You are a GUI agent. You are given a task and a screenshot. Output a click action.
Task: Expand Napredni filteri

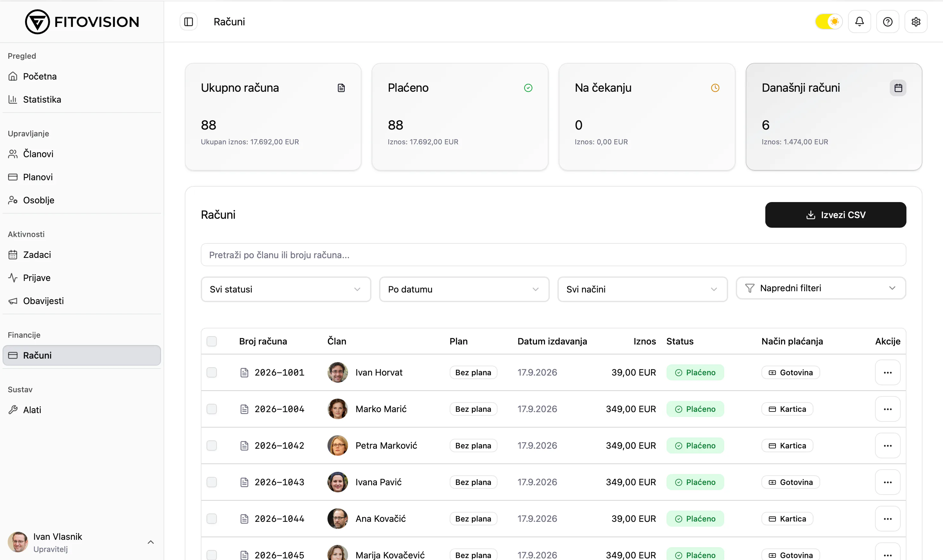pos(821,288)
